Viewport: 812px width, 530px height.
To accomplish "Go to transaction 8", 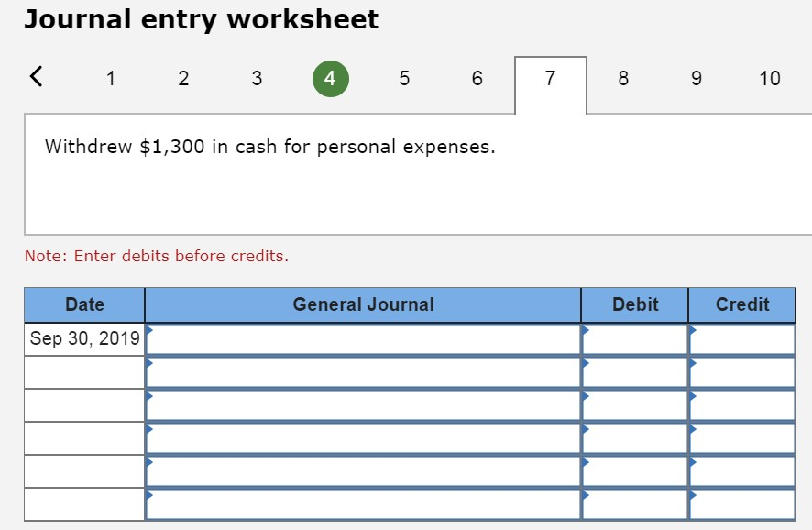I will [623, 78].
